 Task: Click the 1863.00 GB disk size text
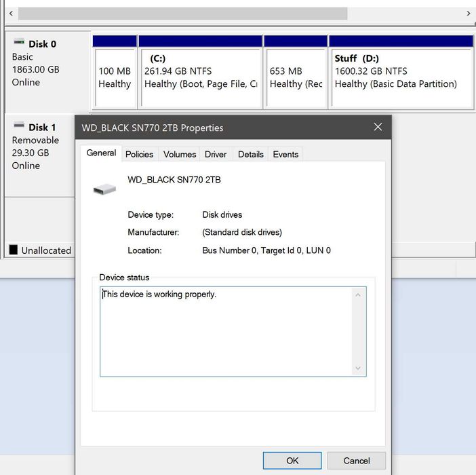coord(35,69)
